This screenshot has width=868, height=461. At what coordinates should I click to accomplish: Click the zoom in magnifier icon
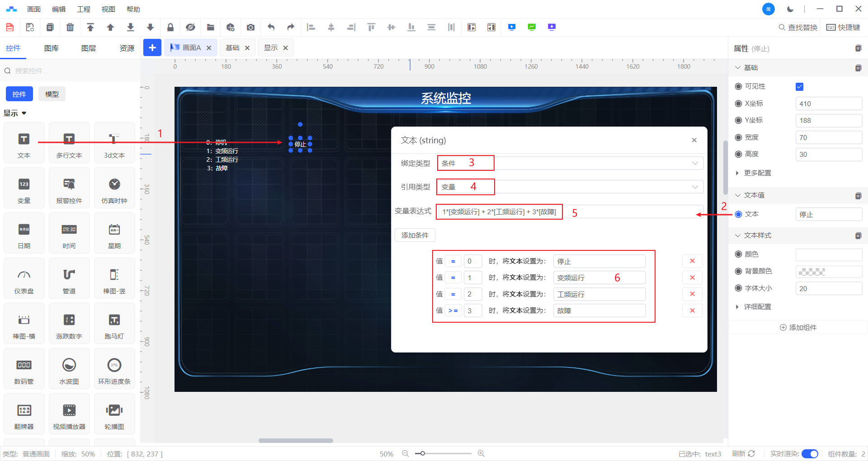click(x=481, y=453)
